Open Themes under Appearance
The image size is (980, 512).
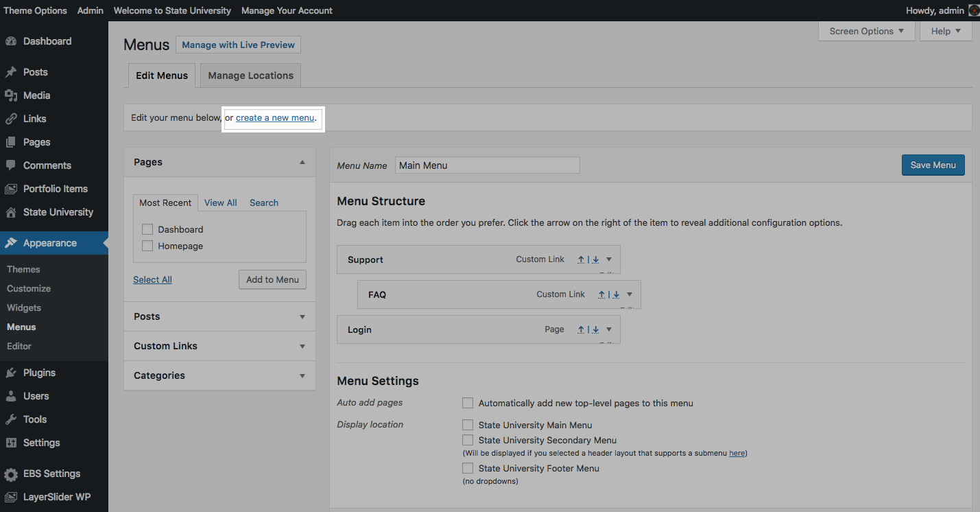click(23, 269)
